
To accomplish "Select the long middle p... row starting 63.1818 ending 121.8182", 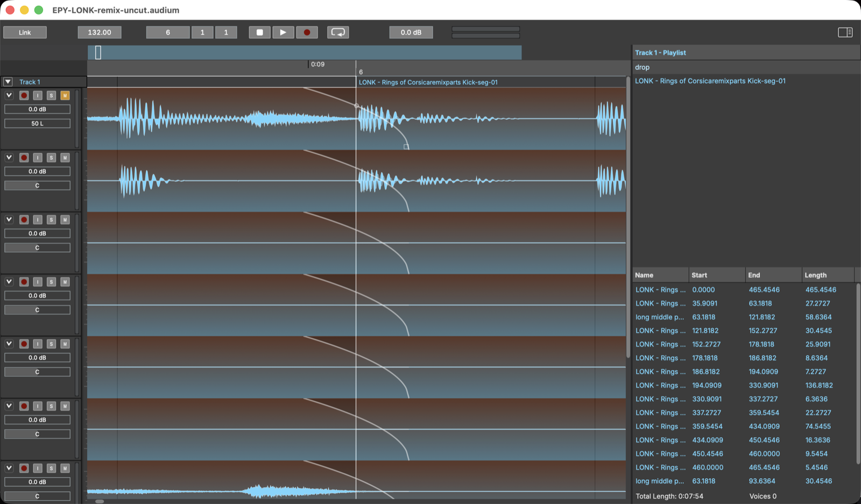I will coord(743,317).
